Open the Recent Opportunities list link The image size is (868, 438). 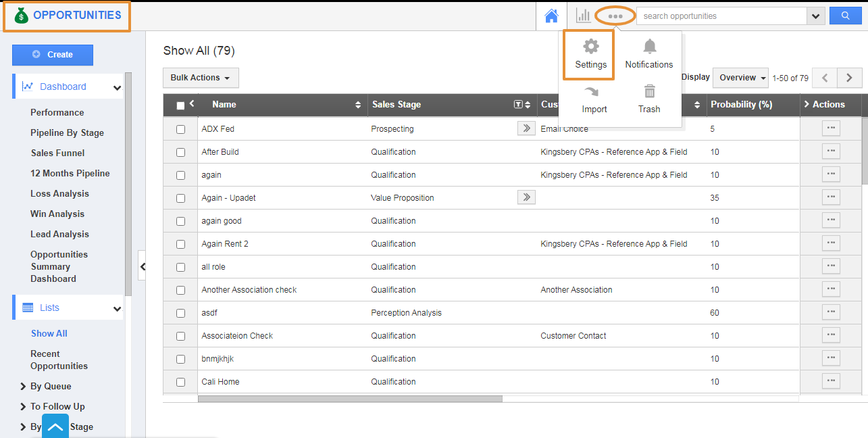click(59, 360)
